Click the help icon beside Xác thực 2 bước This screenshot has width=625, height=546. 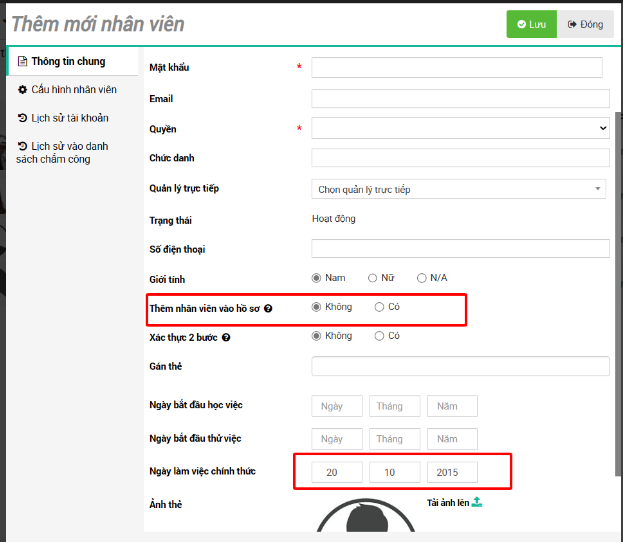coord(227,338)
